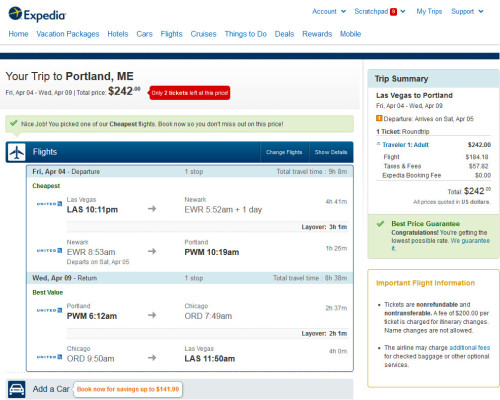
Task: Click the orange warning icon next to Departure notice
Action: pos(379,118)
